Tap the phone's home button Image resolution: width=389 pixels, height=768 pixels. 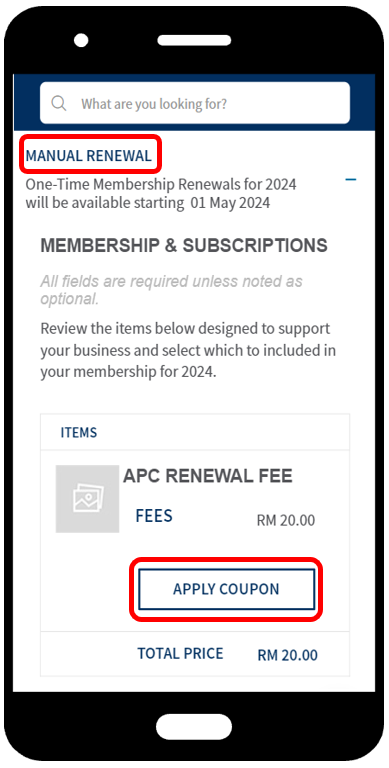[x=194, y=726]
